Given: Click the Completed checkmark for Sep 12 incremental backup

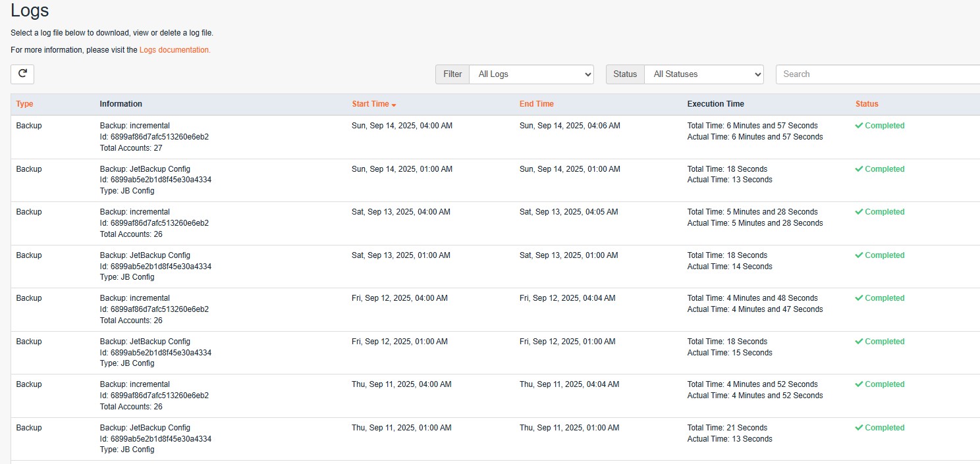Looking at the screenshot, I should tap(859, 298).
